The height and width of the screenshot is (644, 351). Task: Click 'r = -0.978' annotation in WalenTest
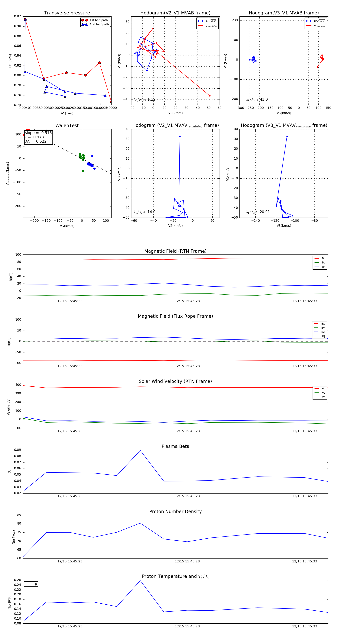pos(35,137)
